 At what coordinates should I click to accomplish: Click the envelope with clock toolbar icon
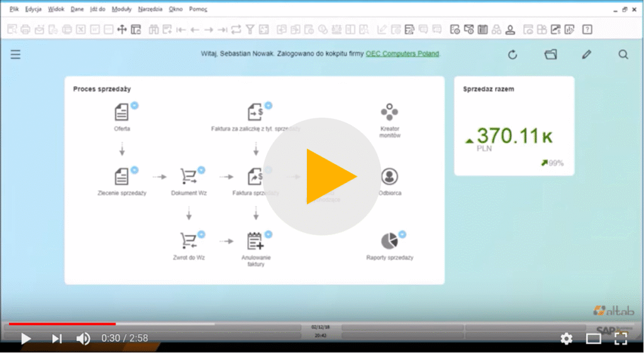(469, 29)
